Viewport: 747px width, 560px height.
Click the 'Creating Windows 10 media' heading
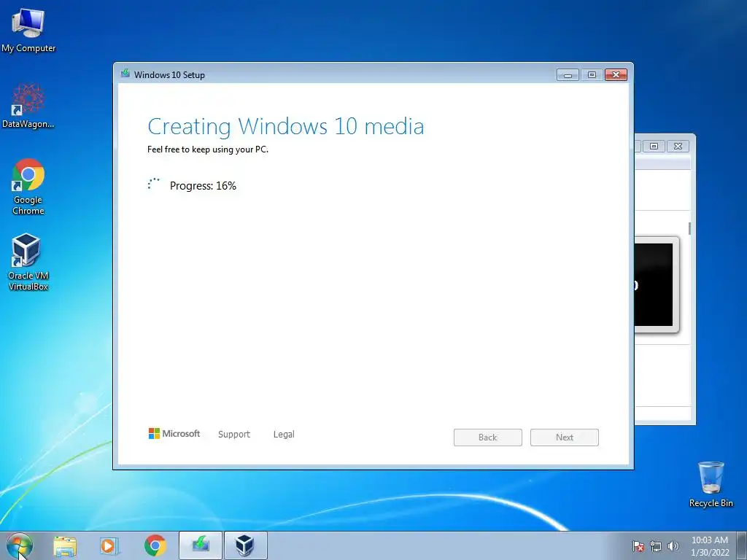coord(286,126)
